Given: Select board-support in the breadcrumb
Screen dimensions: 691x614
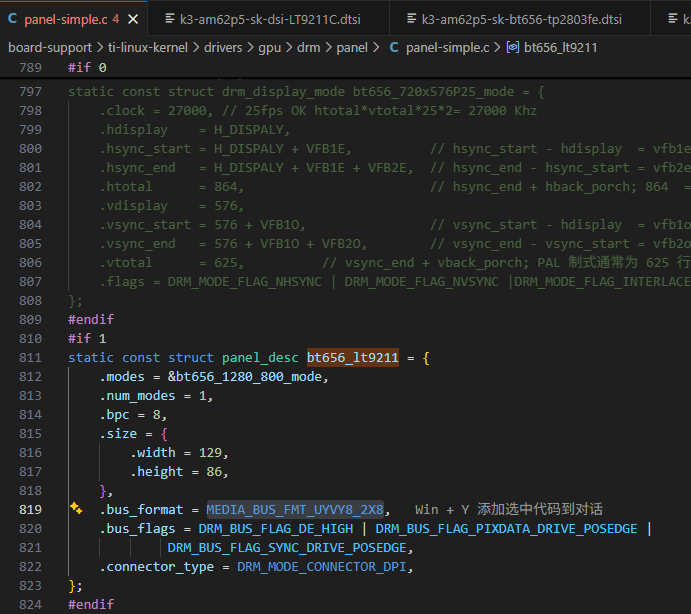Looking at the screenshot, I should (50, 48).
